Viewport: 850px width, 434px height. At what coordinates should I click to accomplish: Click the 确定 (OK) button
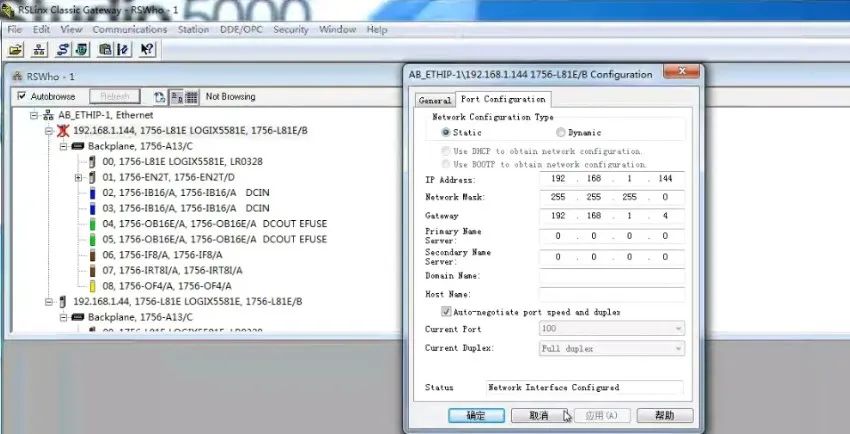tap(475, 415)
